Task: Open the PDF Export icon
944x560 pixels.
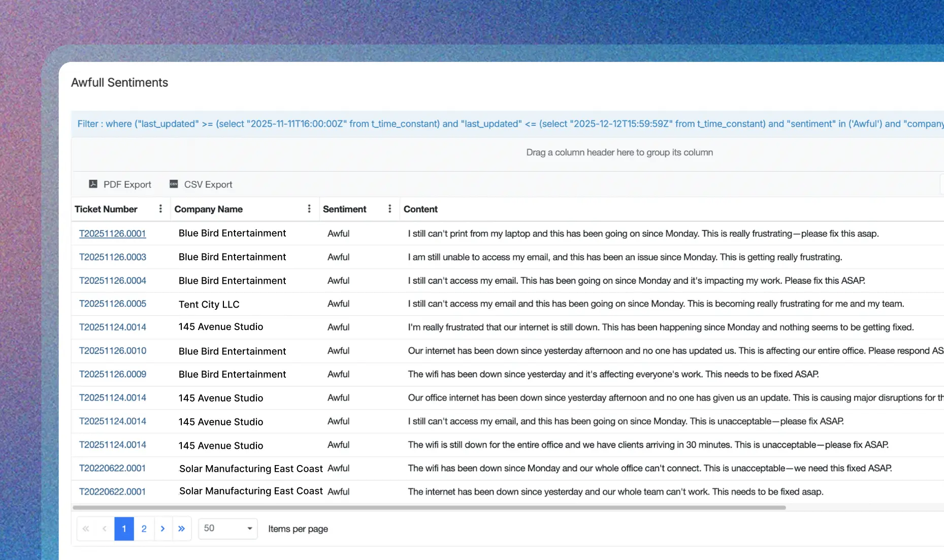Action: [94, 184]
